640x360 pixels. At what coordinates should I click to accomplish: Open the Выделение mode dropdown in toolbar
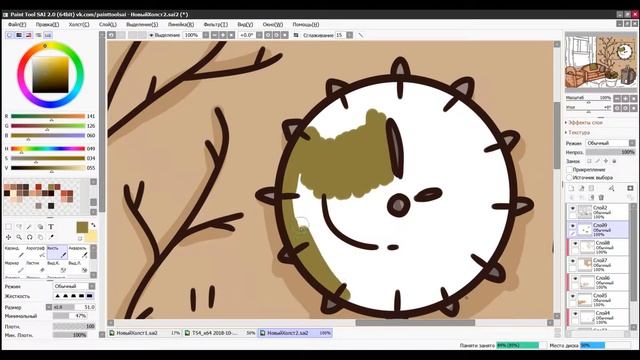point(165,36)
